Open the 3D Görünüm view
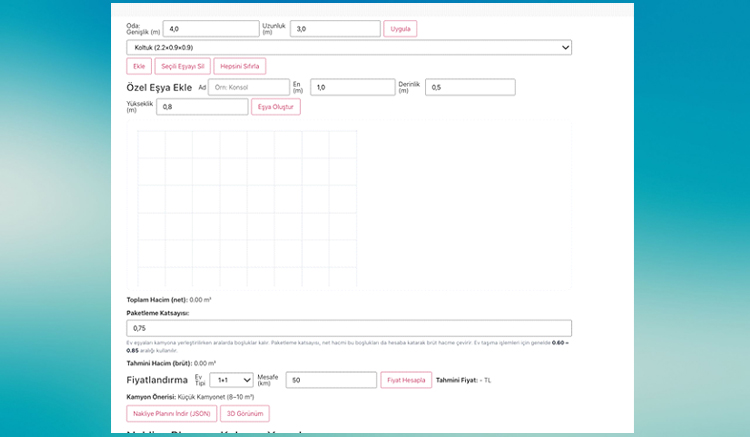Viewport: 750px width, 437px height. (245, 413)
